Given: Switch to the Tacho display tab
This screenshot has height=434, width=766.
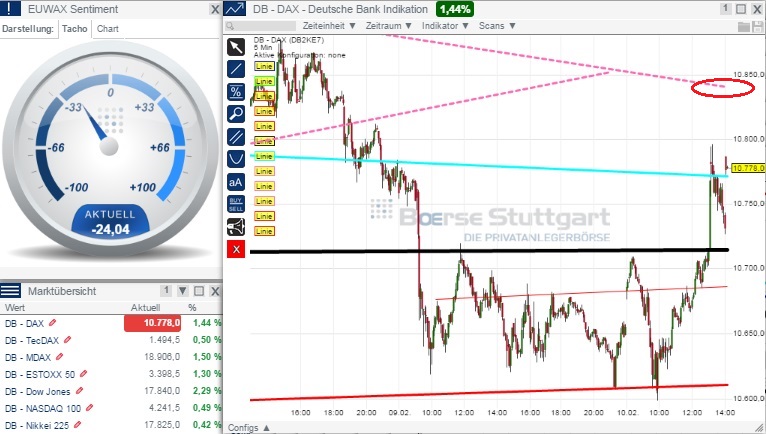Looking at the screenshot, I should coord(74,29).
